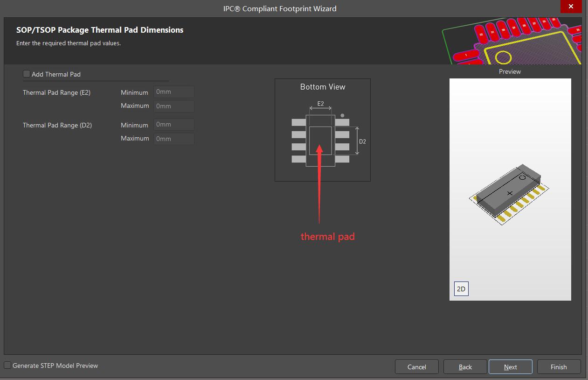Click the wizard header footprint illustration
Screen dimensions: 588x380
(511, 42)
